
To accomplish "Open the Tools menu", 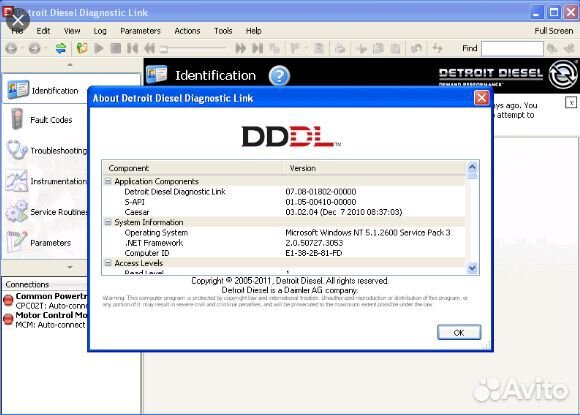I will pos(223,31).
